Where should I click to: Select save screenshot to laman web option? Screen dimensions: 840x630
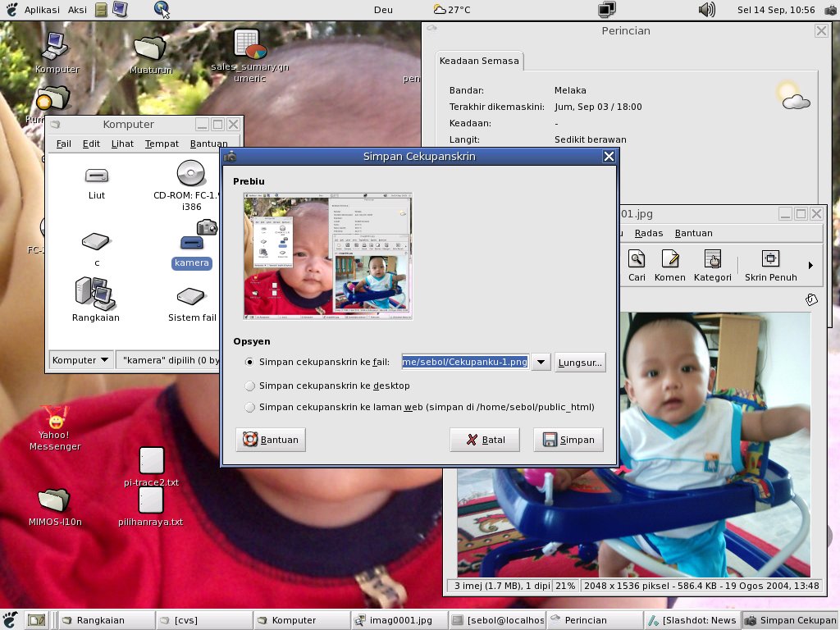tap(250, 407)
